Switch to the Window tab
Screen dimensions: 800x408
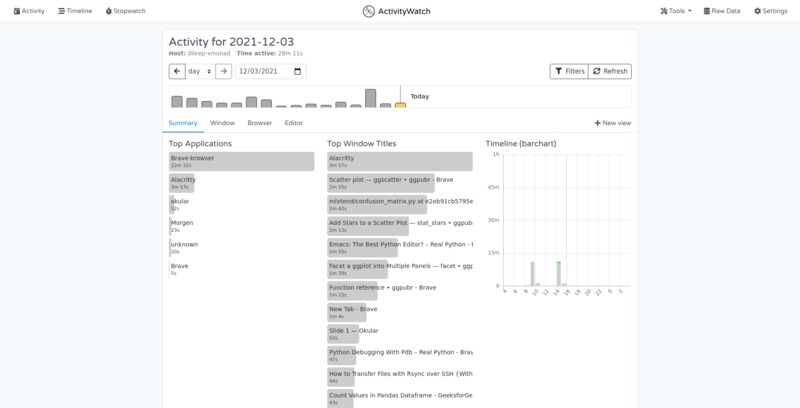coord(222,123)
